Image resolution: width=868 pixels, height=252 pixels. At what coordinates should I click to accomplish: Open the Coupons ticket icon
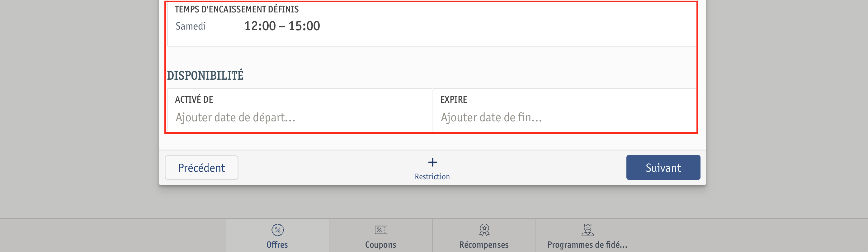point(381,230)
